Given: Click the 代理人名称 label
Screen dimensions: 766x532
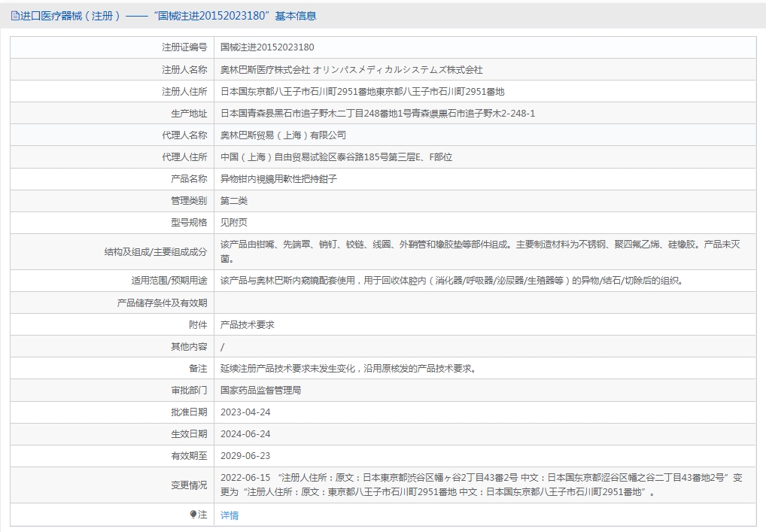Looking at the screenshot, I should [184, 135].
